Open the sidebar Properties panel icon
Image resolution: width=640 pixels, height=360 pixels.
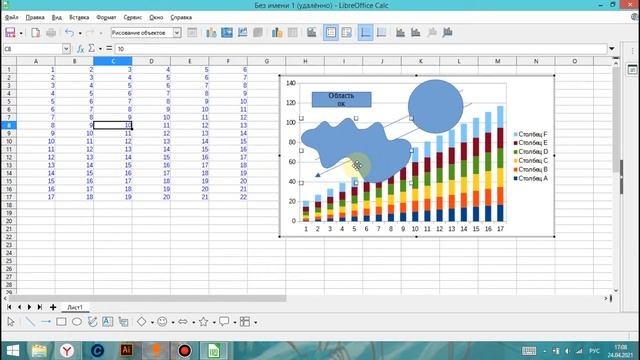pos(632,69)
